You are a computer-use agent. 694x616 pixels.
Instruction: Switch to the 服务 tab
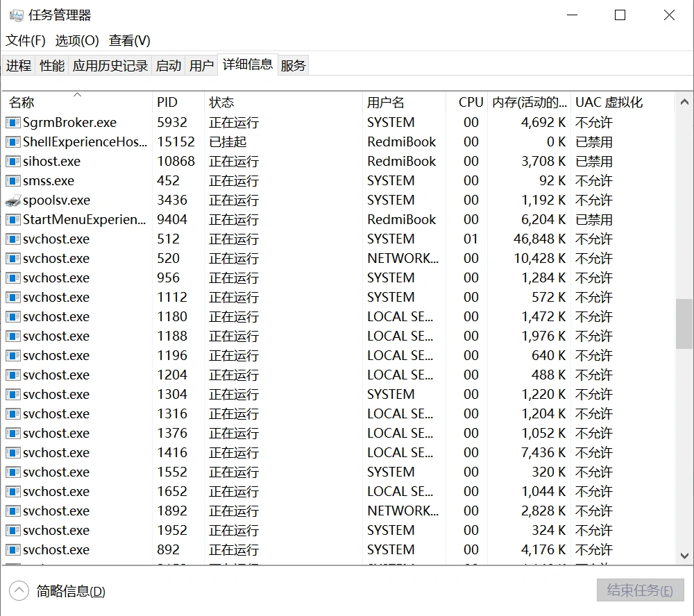(293, 65)
